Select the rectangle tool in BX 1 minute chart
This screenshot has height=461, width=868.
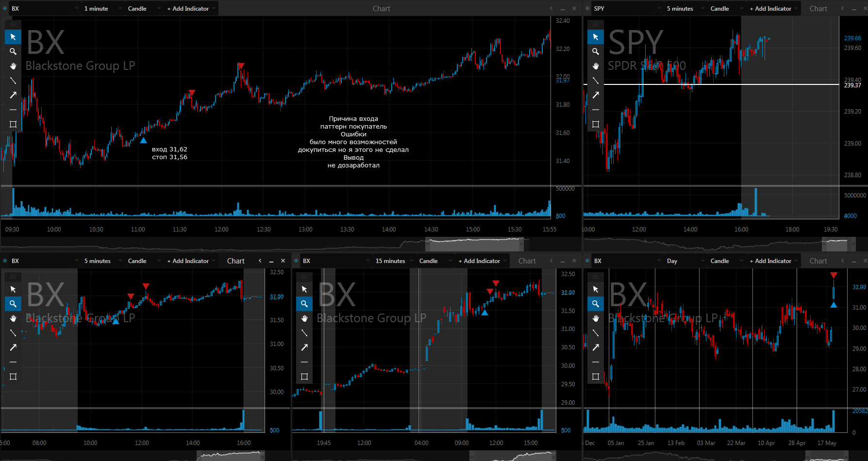click(x=13, y=124)
